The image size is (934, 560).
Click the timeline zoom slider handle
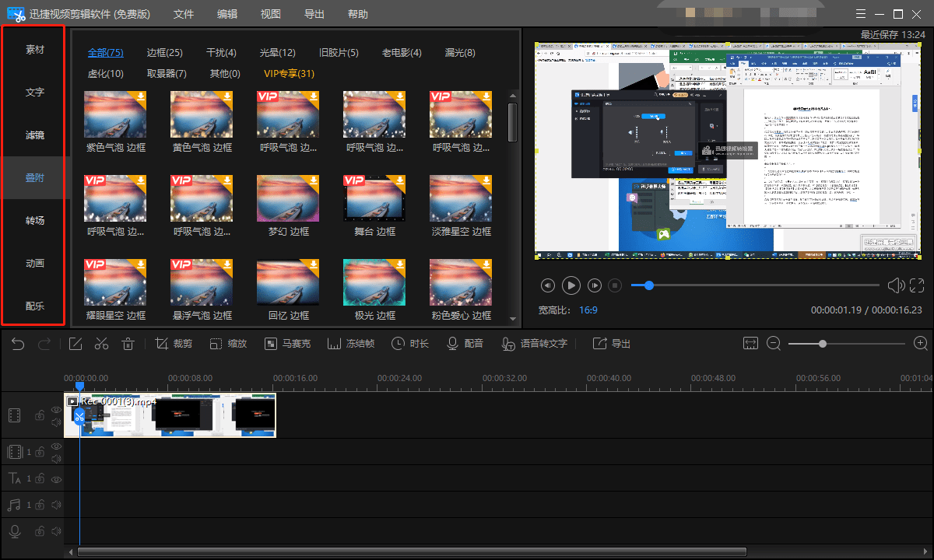[x=823, y=344]
